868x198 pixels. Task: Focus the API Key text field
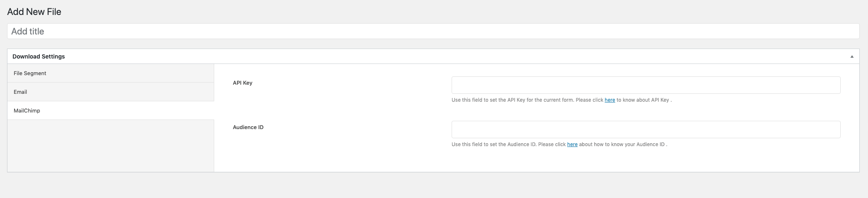point(646,85)
